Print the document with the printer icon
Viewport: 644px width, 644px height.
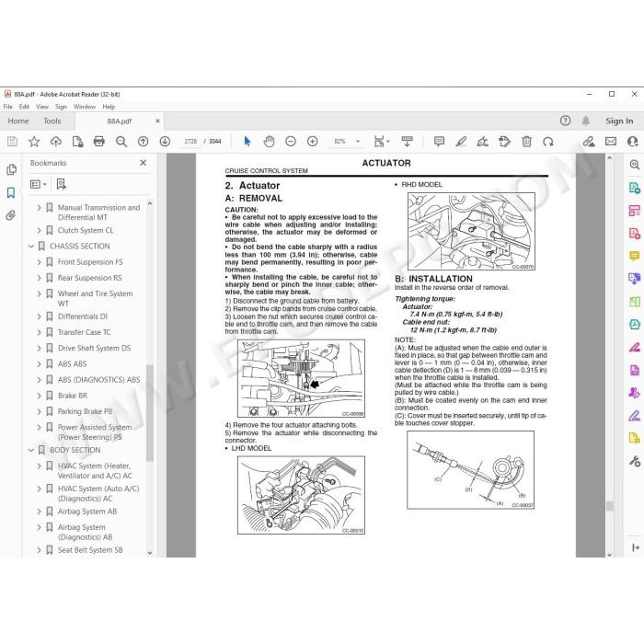(x=99, y=142)
